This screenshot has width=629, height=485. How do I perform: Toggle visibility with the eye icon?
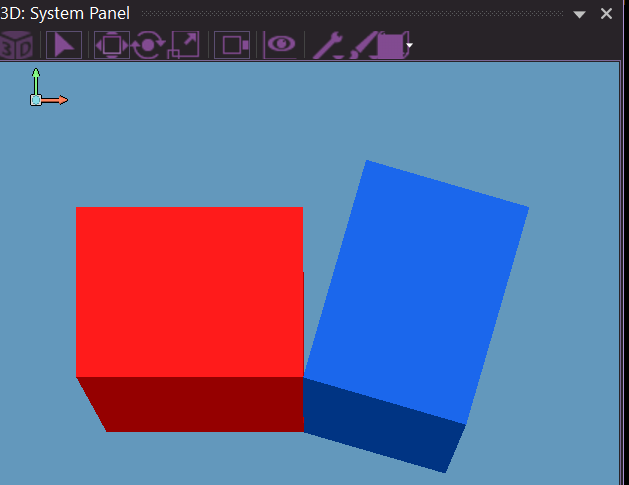tap(280, 45)
